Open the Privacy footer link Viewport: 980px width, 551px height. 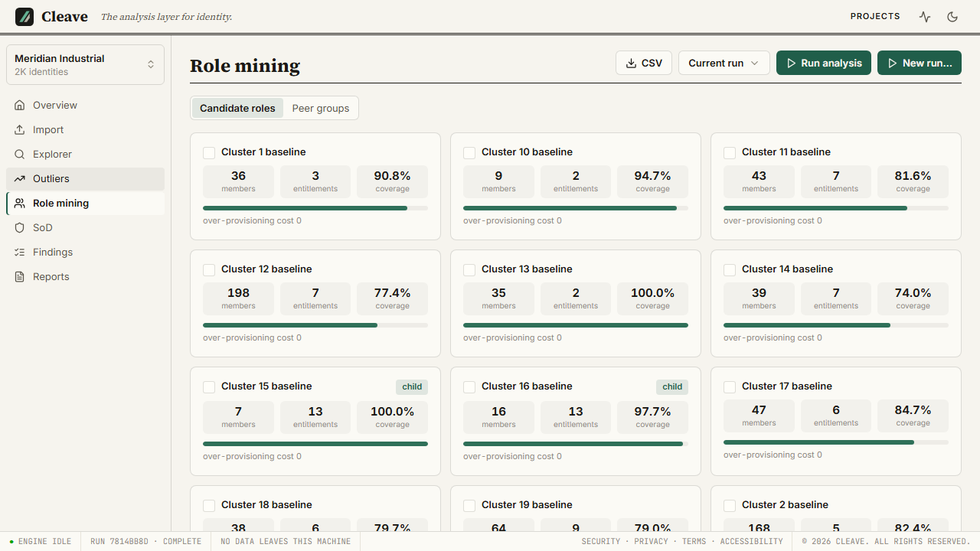[652, 542]
